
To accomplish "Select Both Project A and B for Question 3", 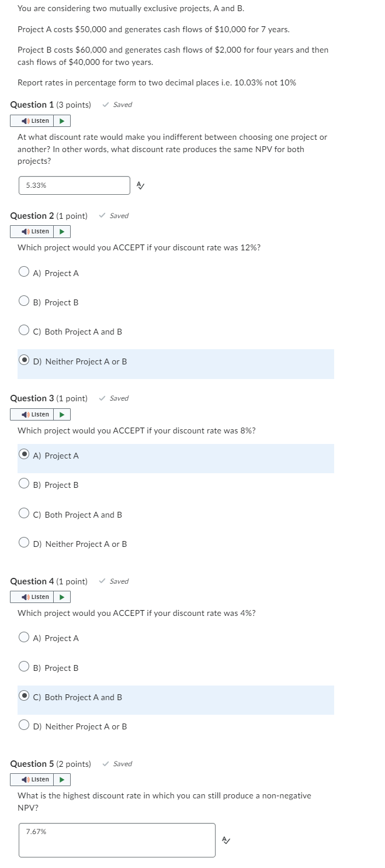I will tap(24, 512).
